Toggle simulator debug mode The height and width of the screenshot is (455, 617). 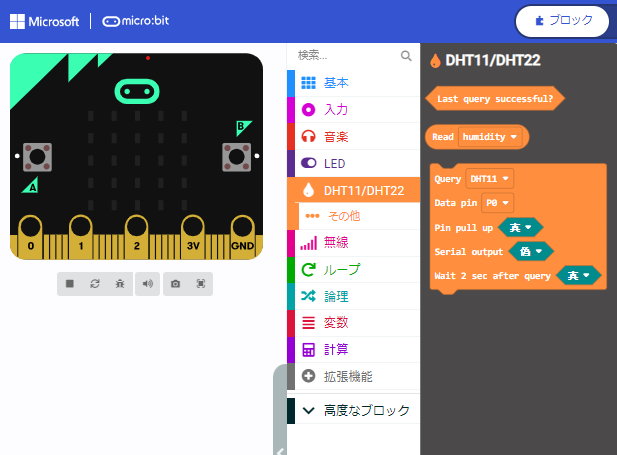(x=120, y=284)
